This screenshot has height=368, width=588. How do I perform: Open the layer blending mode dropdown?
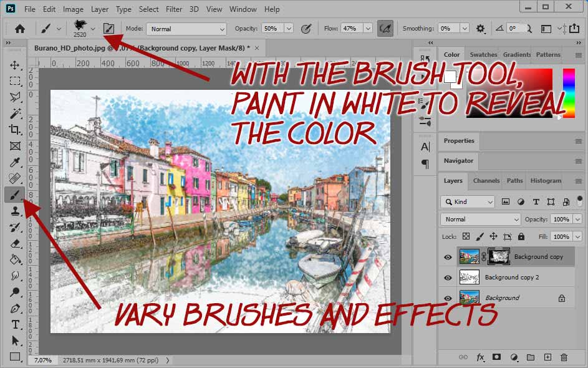(x=480, y=219)
